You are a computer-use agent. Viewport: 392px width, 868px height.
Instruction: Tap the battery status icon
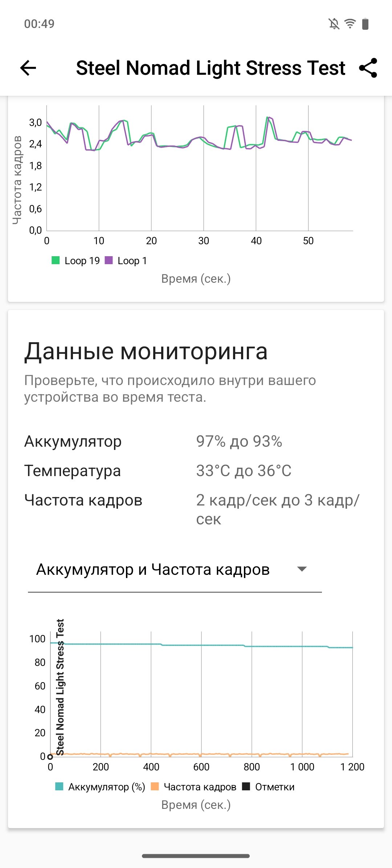point(366,24)
